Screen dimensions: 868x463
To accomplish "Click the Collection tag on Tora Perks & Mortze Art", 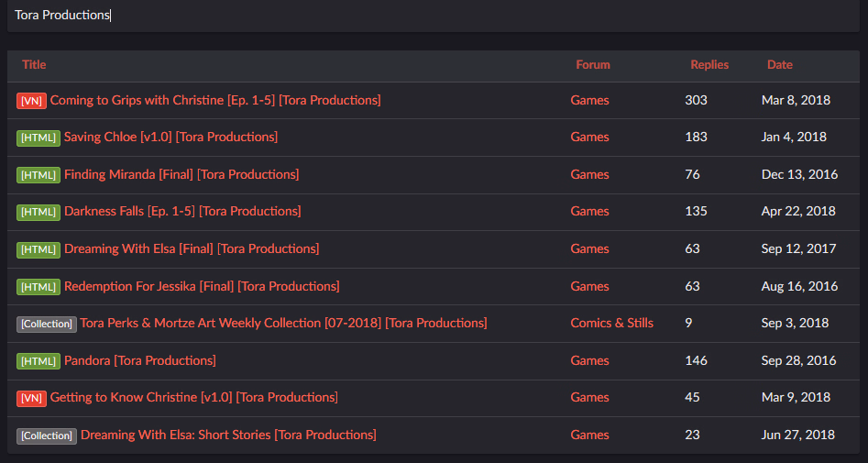I will click(47, 324).
